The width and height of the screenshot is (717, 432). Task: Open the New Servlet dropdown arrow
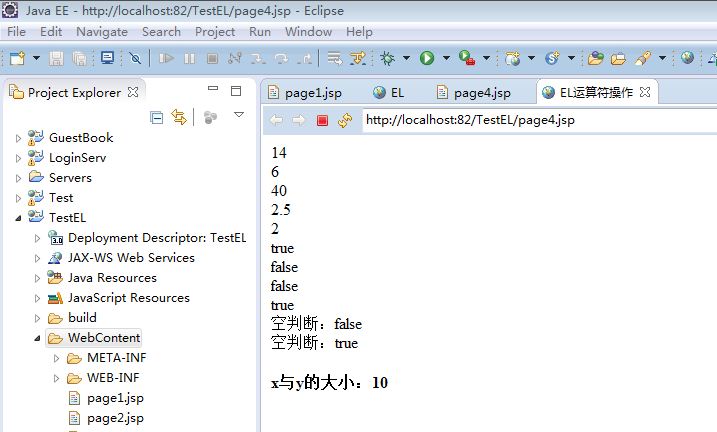571,59
